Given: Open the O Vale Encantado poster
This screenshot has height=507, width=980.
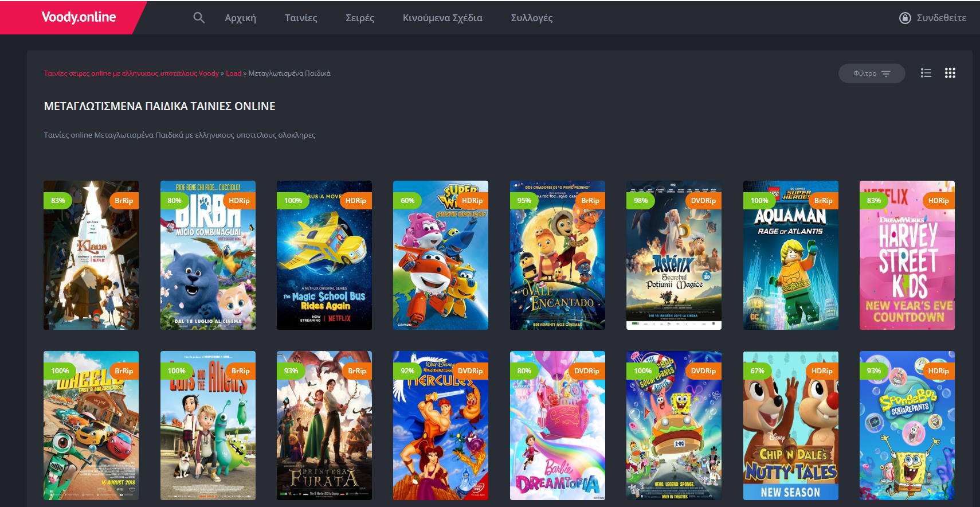Looking at the screenshot, I should pos(558,255).
